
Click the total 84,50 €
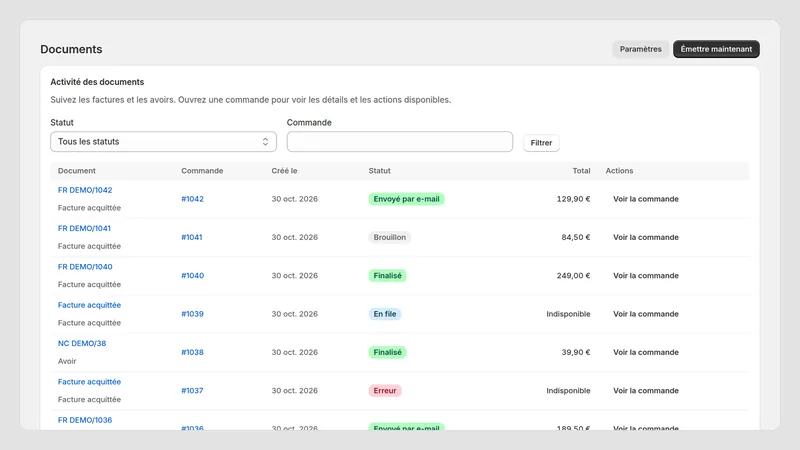pyautogui.click(x=576, y=237)
